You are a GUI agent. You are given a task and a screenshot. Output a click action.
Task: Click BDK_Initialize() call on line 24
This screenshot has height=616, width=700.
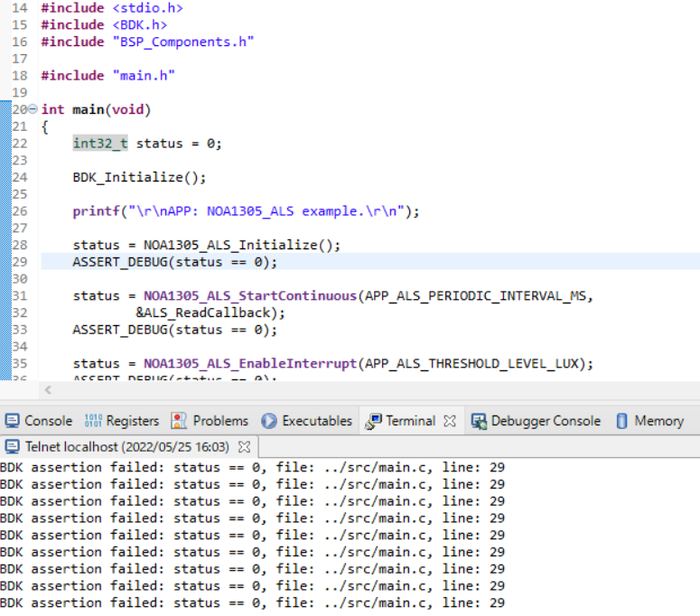[139, 177]
